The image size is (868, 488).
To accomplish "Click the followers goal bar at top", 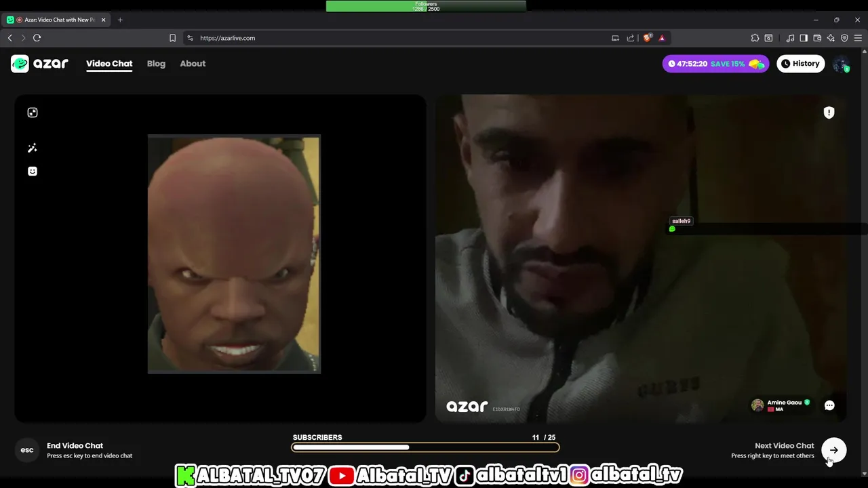I will tap(426, 6).
